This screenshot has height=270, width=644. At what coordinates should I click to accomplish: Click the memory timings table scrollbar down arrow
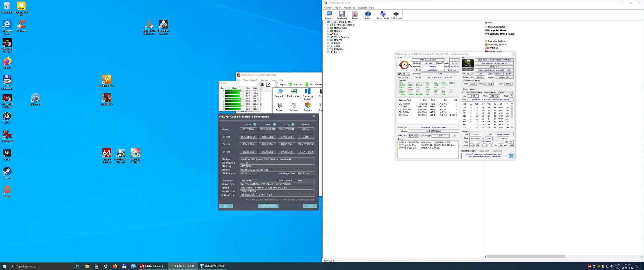(x=512, y=127)
